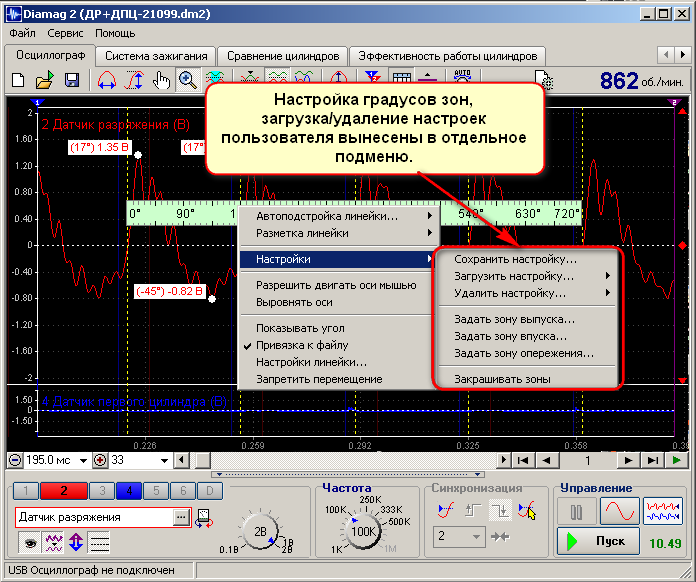The image size is (696, 582).
Task: Select the rising edge step sync icon
Action: (x=473, y=511)
